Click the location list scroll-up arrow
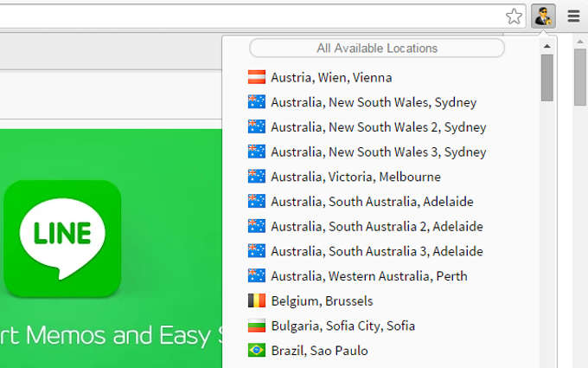 546,46
